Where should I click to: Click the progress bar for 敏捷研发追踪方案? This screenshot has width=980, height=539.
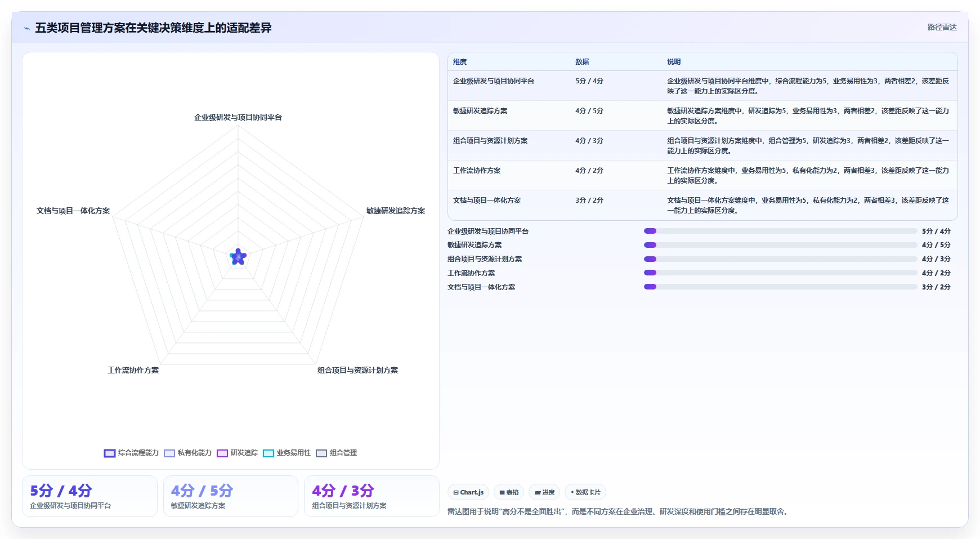point(780,245)
